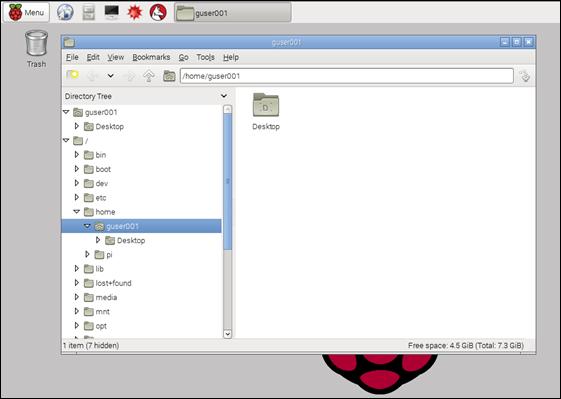Open the Raspberry Pi Menu button
The image size is (561, 399).
coord(26,13)
